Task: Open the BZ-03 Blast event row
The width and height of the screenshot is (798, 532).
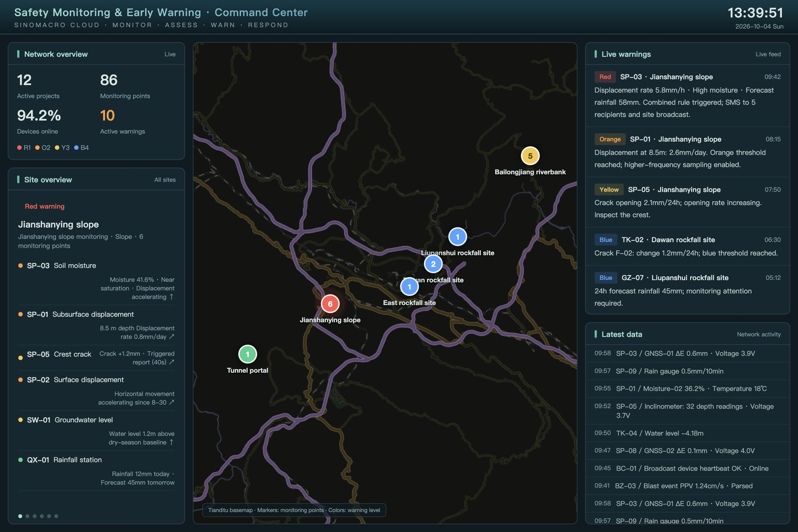Action: 687,486
